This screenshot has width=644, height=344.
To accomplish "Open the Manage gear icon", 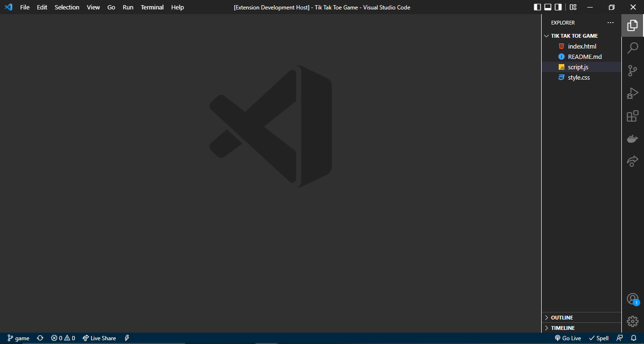I will (x=633, y=321).
